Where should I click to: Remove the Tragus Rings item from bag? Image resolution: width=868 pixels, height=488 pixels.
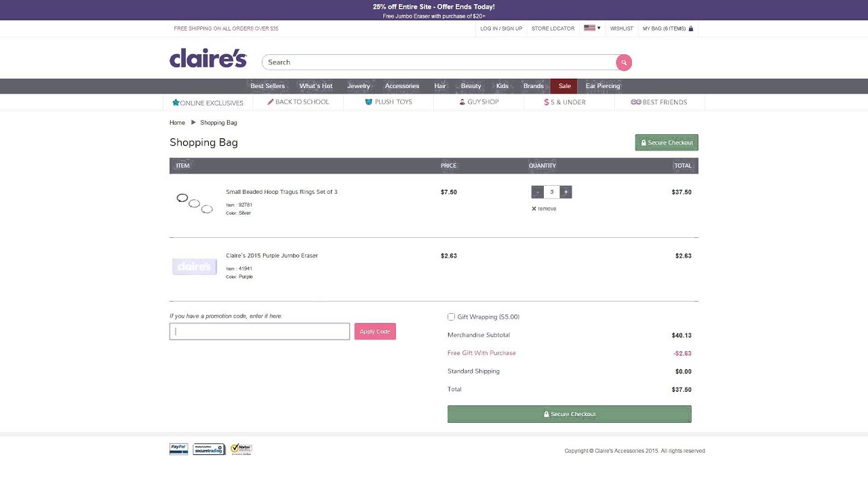click(544, 209)
